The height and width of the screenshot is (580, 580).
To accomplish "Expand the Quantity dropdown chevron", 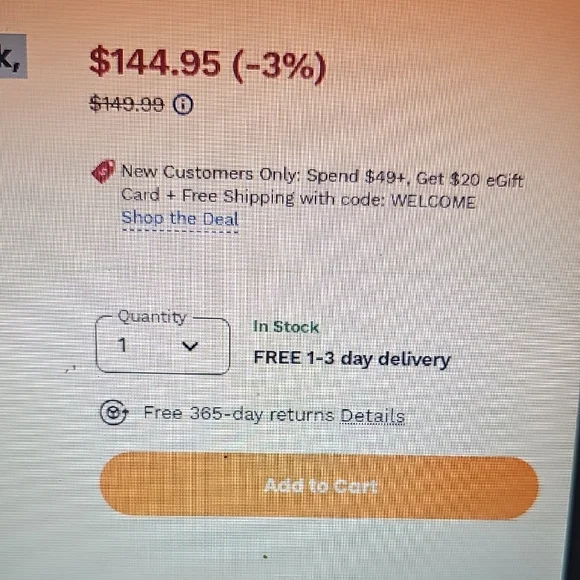I will pos(190,346).
